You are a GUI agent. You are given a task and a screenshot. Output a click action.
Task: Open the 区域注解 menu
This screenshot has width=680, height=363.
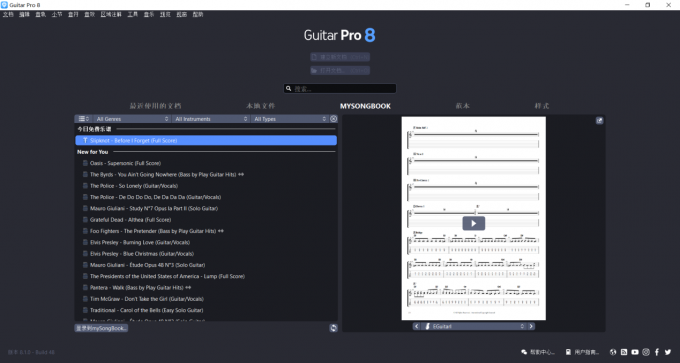[x=111, y=14]
